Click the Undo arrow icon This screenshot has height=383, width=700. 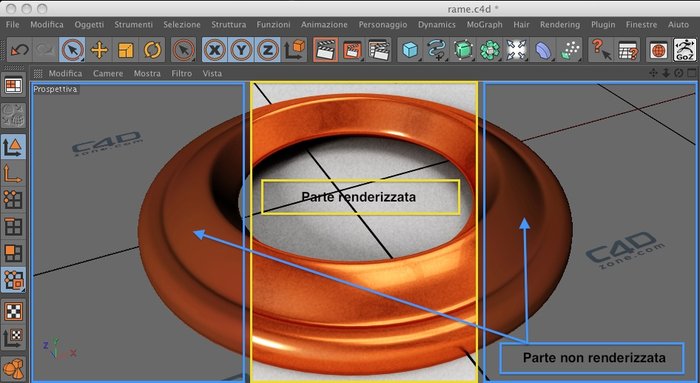coord(19,50)
